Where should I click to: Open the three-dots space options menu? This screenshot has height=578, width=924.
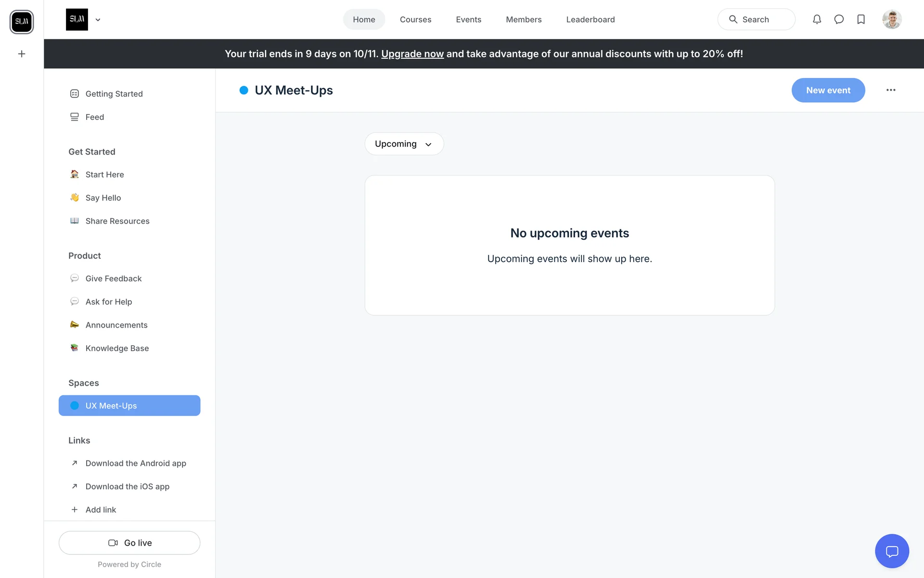[x=891, y=90]
